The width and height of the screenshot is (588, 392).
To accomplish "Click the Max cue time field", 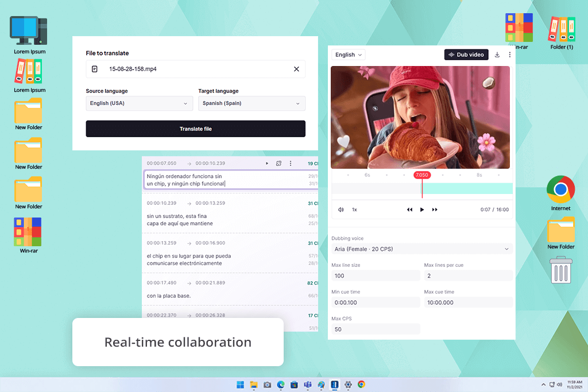I will (469, 302).
